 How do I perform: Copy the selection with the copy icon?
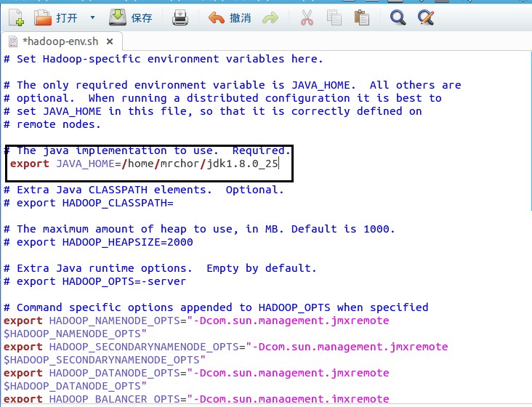334,17
